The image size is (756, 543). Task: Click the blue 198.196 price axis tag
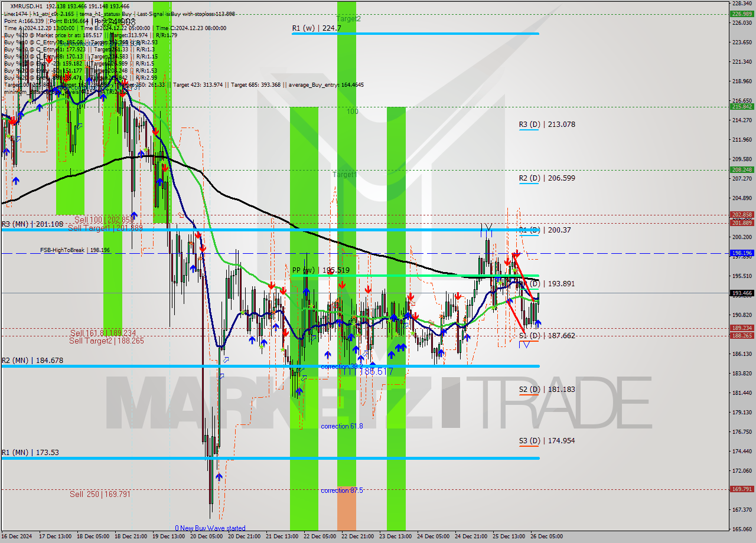(x=742, y=253)
